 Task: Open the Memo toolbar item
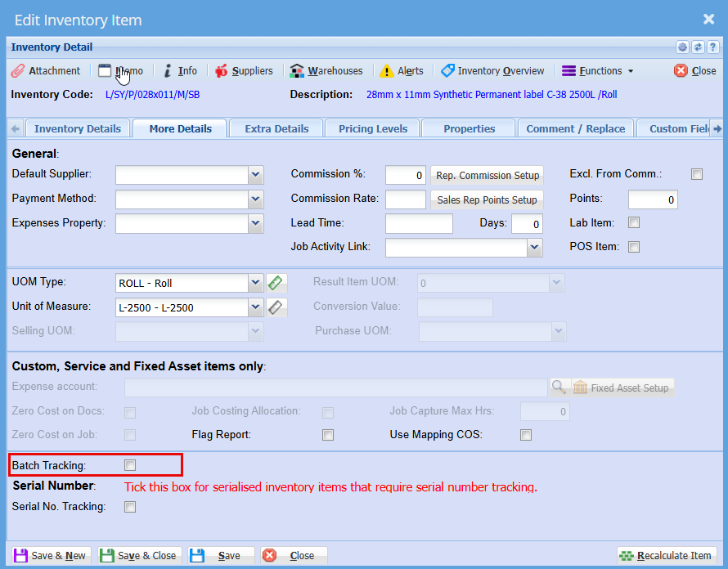(x=121, y=71)
